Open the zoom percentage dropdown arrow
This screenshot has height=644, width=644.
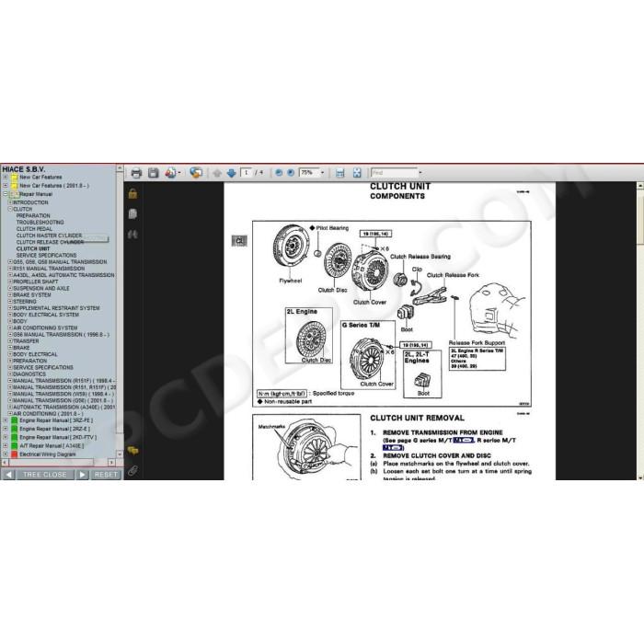click(x=322, y=173)
